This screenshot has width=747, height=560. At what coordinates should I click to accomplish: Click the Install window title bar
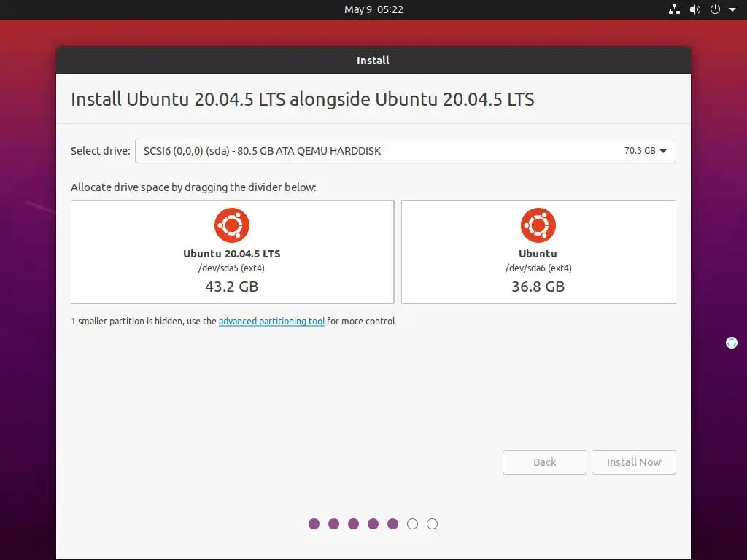click(x=373, y=61)
